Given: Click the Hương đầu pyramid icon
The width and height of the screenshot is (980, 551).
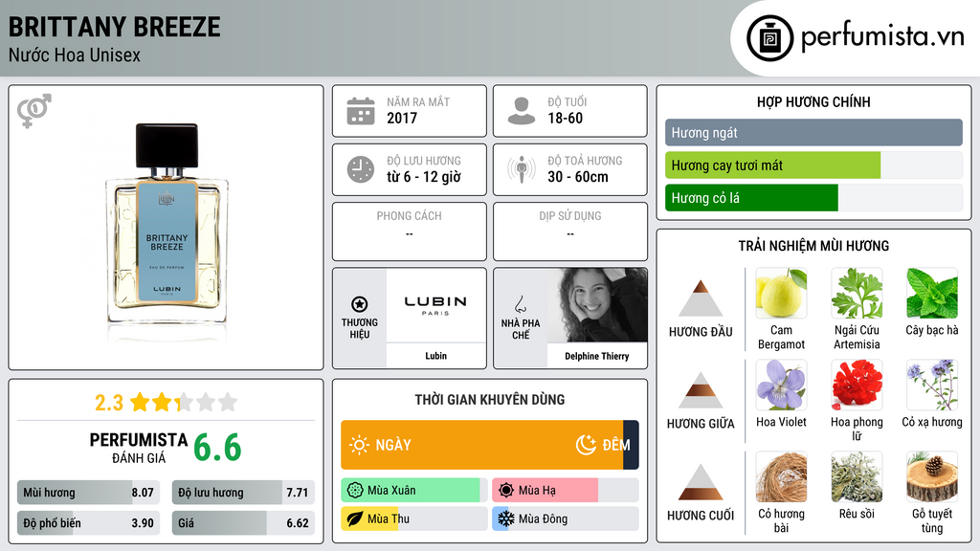Looking at the screenshot, I should pyautogui.click(x=701, y=298).
